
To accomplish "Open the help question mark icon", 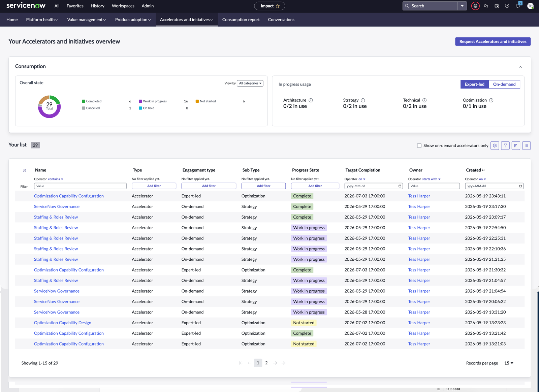I will tap(507, 6).
